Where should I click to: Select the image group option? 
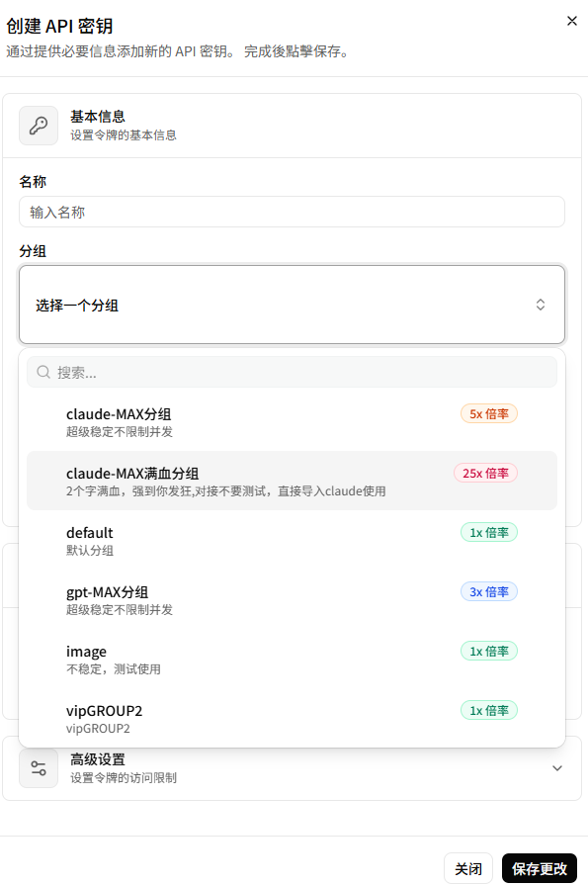[x=292, y=659]
